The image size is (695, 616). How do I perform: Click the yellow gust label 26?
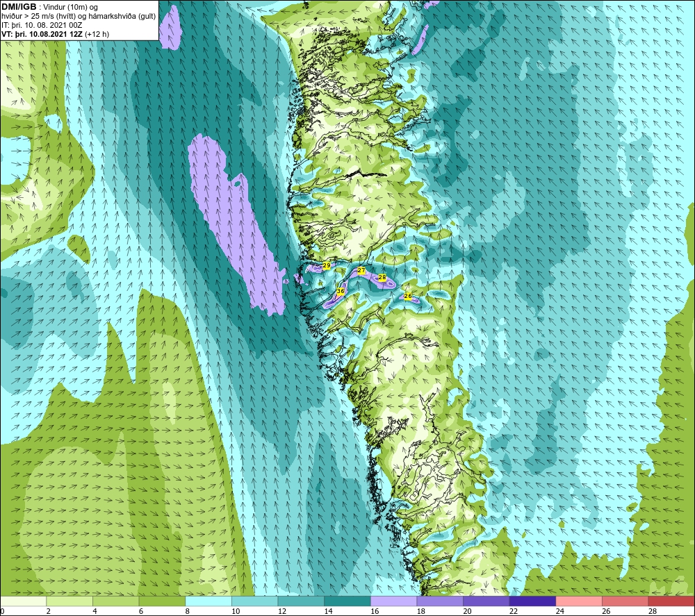click(408, 296)
